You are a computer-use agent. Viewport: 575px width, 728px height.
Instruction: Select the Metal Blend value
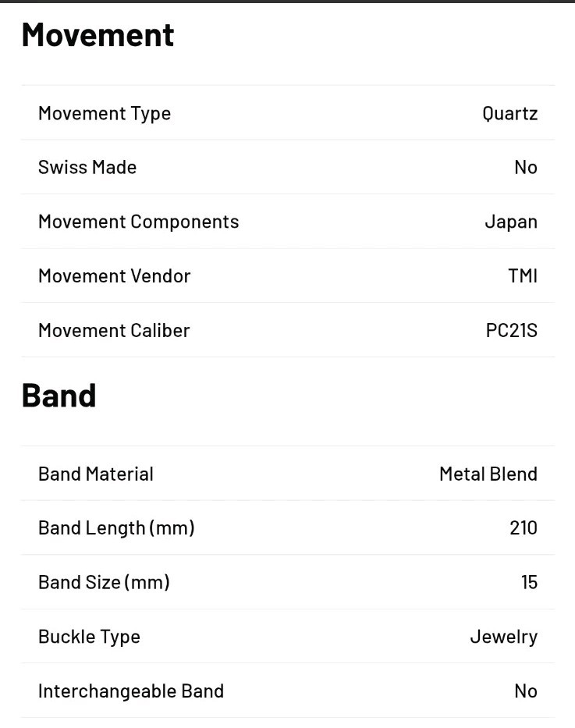pyautogui.click(x=488, y=474)
